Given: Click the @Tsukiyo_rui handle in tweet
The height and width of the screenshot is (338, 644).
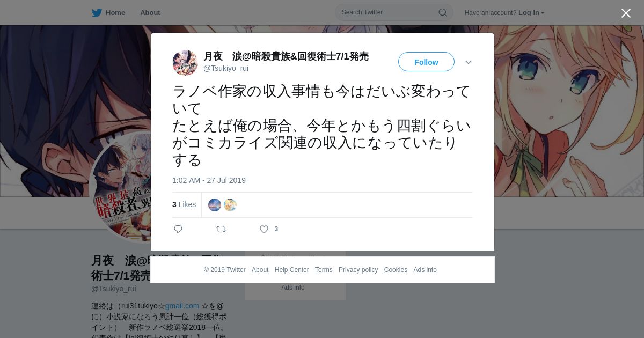Looking at the screenshot, I should (x=226, y=68).
